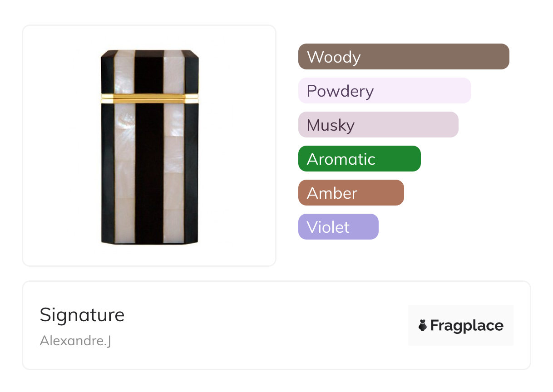The height and width of the screenshot is (392, 553).
Task: Click empty white area left of the bottle
Action: click(59, 145)
